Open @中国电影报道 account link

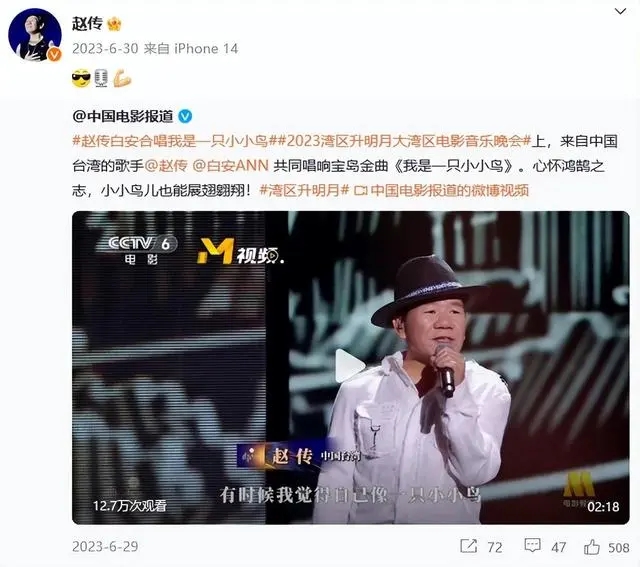click(123, 117)
